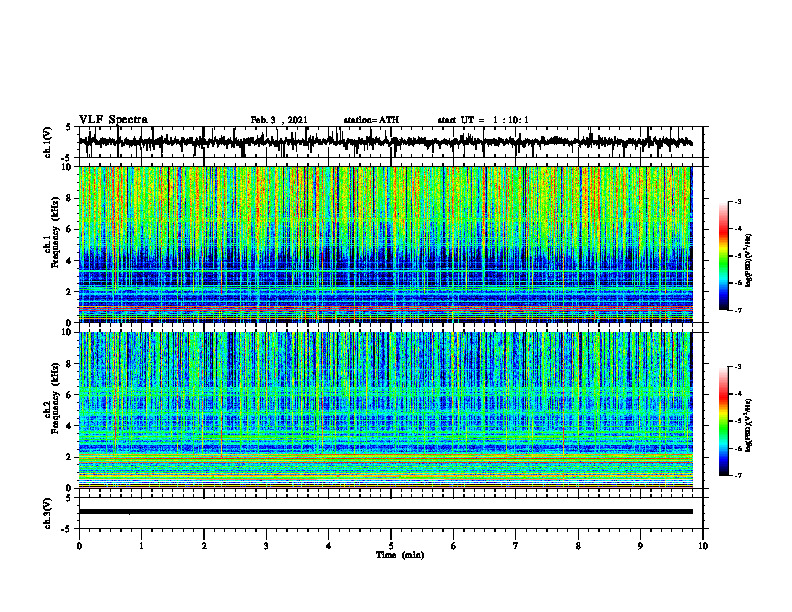Click the ch.2 "Frequency (kHz)" axis label
This screenshot has width=792, height=612.
(x=55, y=398)
